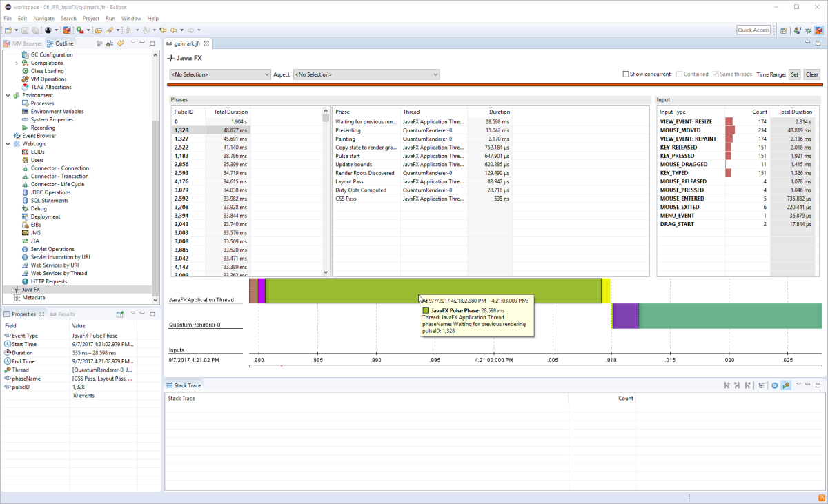Click the Save All toolbar icon

[x=35, y=30]
